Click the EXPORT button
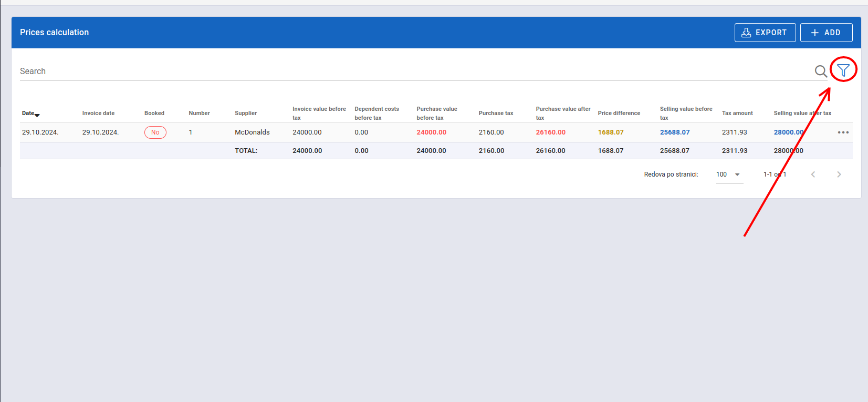Viewport: 868px width, 402px height. [x=765, y=33]
